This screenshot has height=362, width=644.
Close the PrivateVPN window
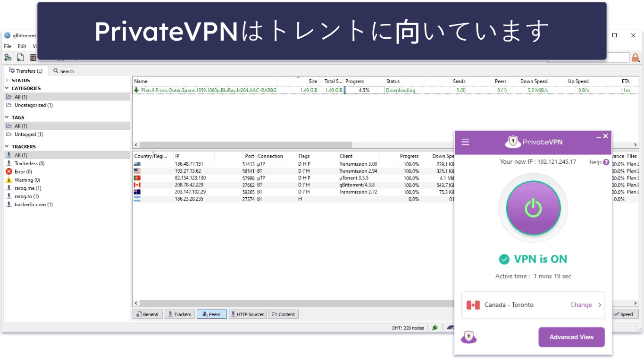click(606, 136)
